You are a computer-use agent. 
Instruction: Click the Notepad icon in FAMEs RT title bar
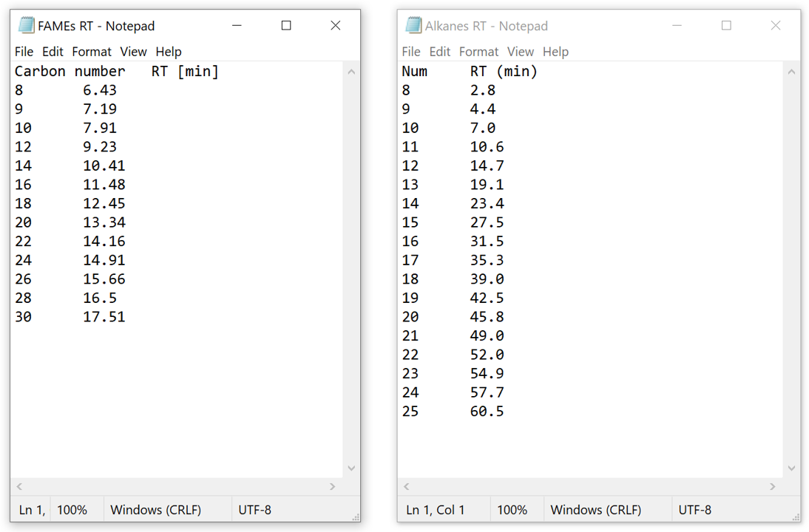[27, 26]
